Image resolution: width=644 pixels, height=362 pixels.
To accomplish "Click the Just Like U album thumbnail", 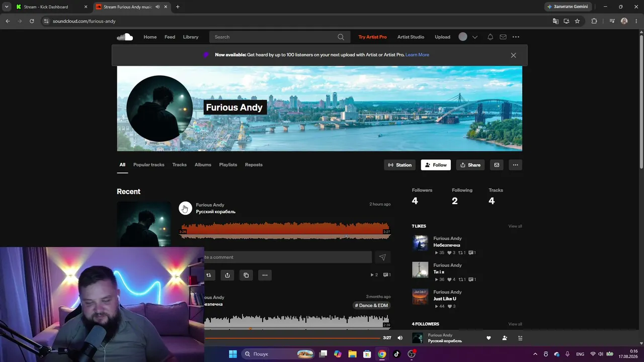I will click(420, 297).
